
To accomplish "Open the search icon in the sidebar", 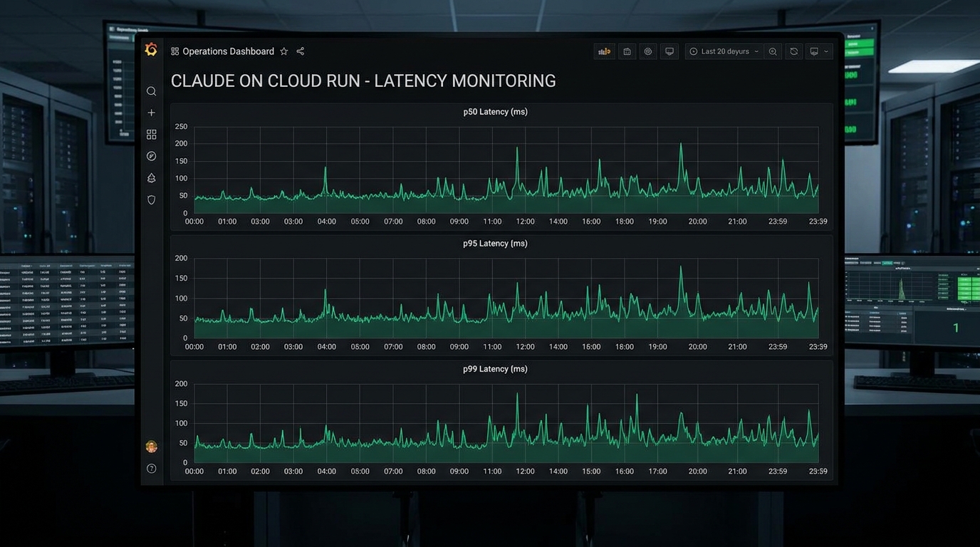I will pyautogui.click(x=151, y=91).
